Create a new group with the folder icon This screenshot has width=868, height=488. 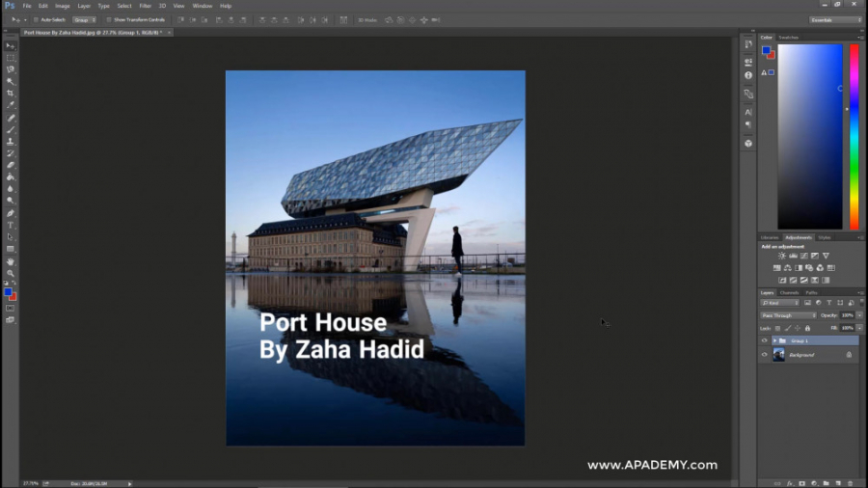point(827,482)
